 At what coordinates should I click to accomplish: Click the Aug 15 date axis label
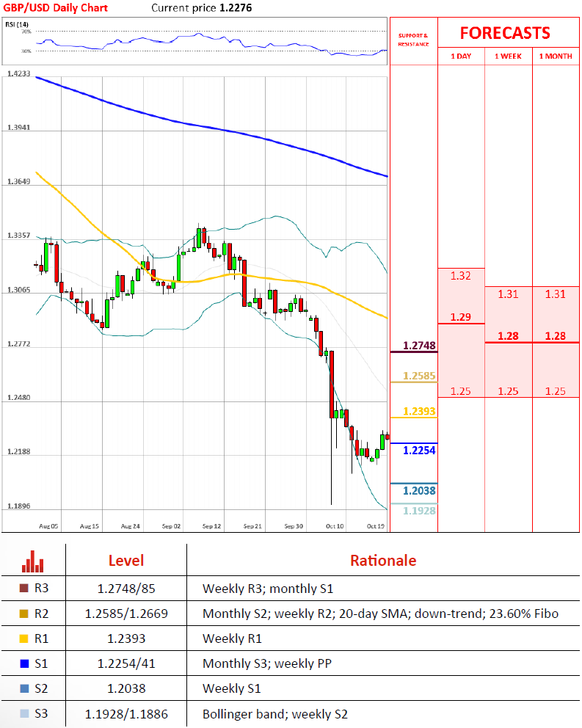pyautogui.click(x=90, y=526)
